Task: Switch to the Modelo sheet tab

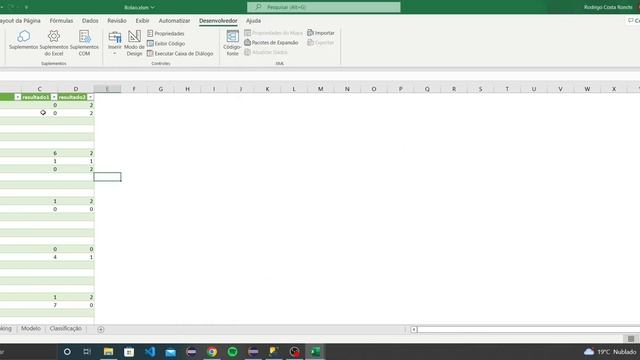Action: pyautogui.click(x=31, y=329)
